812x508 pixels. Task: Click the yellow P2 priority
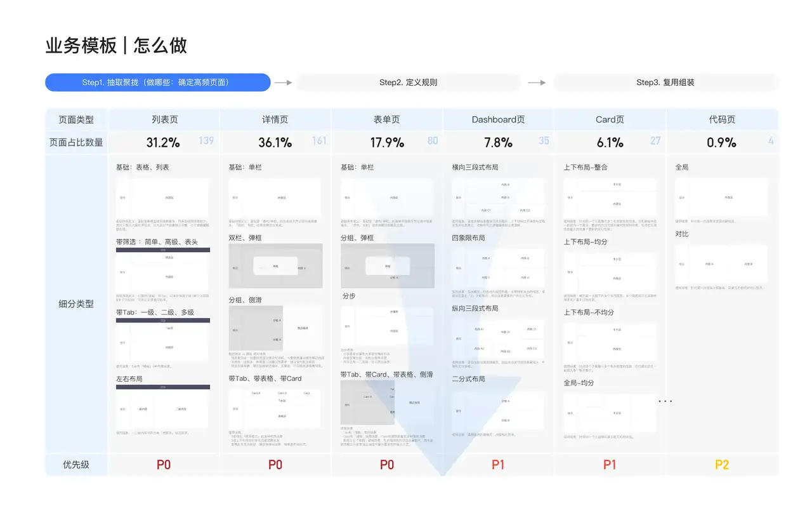(722, 465)
